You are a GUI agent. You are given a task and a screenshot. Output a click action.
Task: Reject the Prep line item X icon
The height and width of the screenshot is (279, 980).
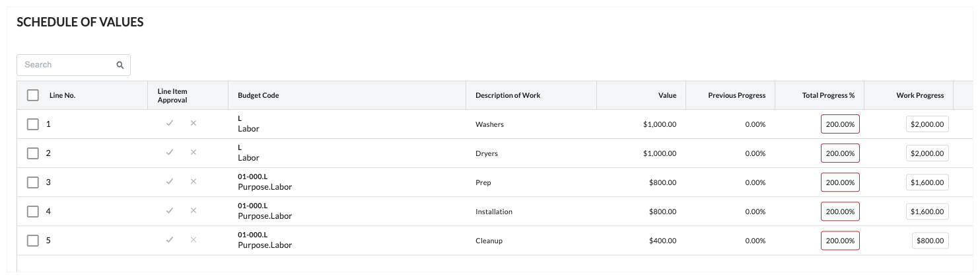pos(193,182)
